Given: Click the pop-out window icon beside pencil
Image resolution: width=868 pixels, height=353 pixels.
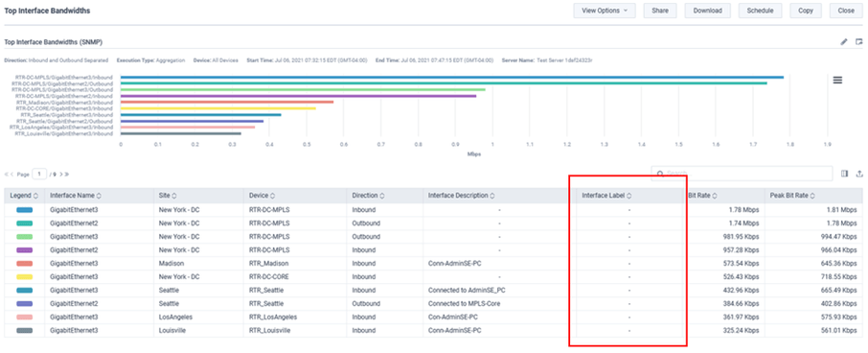Looking at the screenshot, I should [x=859, y=41].
